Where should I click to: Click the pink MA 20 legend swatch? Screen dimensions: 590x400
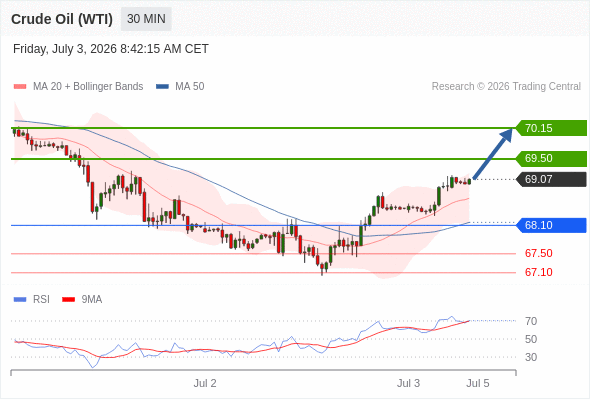[20, 87]
